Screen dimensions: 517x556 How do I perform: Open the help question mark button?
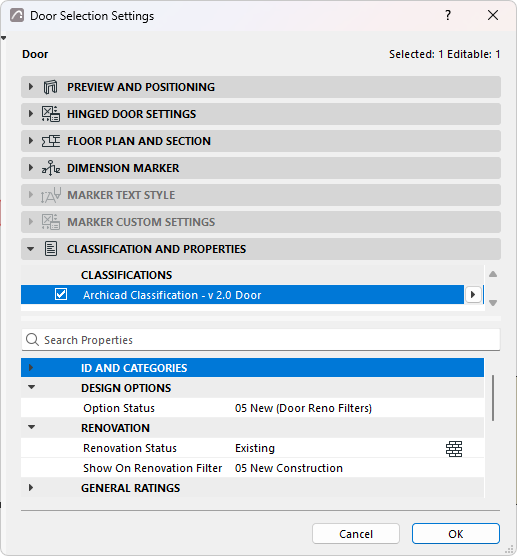[448, 15]
